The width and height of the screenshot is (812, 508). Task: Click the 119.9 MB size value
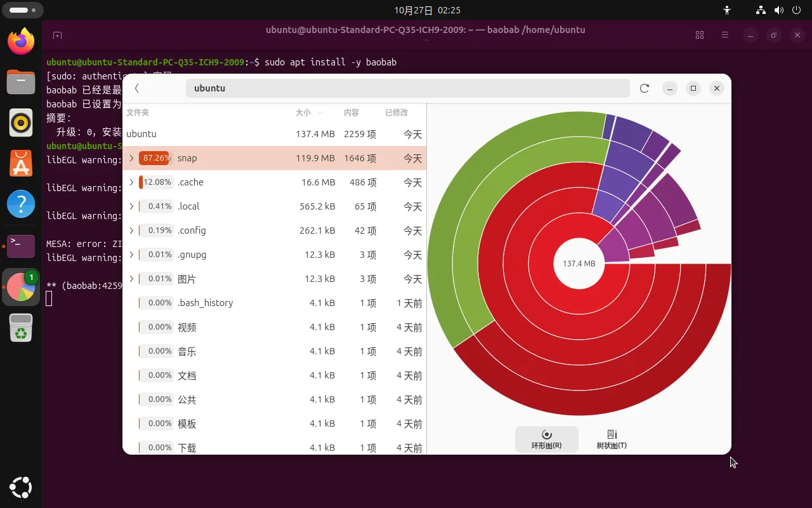point(315,158)
